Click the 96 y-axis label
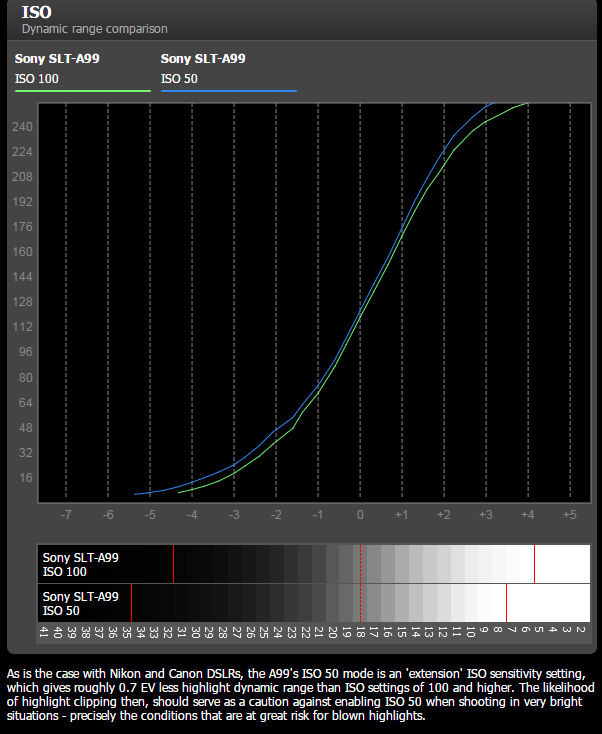 (26, 352)
